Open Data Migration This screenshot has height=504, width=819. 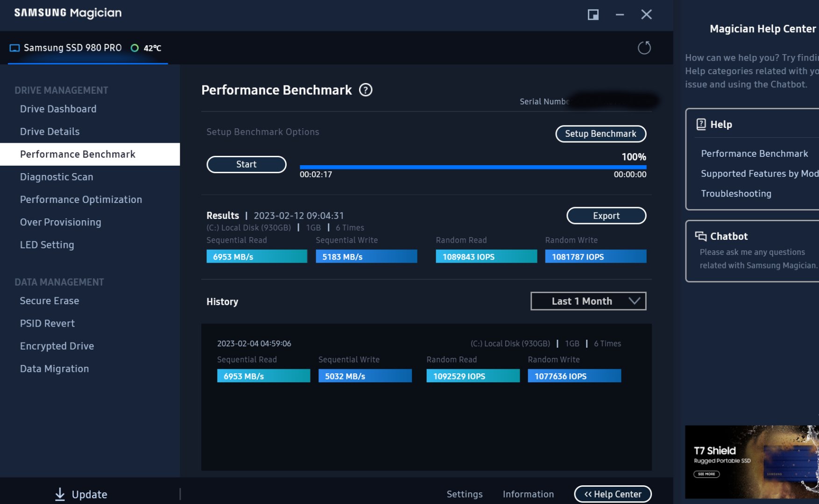pyautogui.click(x=55, y=369)
